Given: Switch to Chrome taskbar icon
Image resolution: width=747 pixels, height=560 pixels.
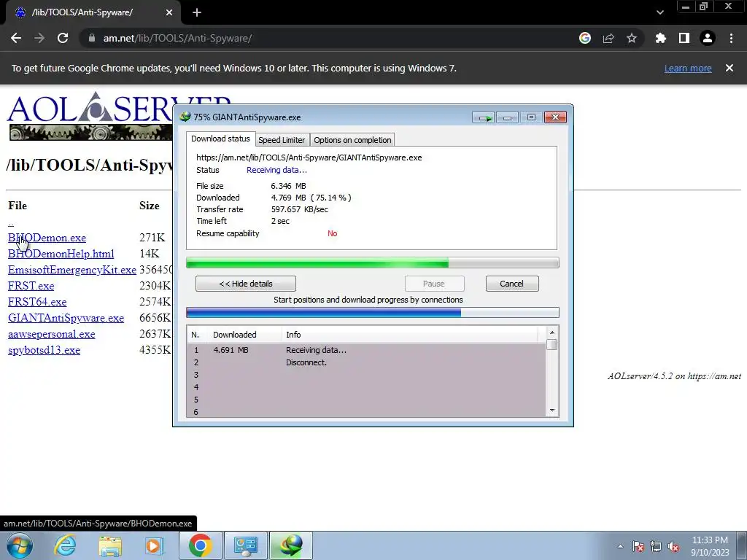Looking at the screenshot, I should (200, 545).
